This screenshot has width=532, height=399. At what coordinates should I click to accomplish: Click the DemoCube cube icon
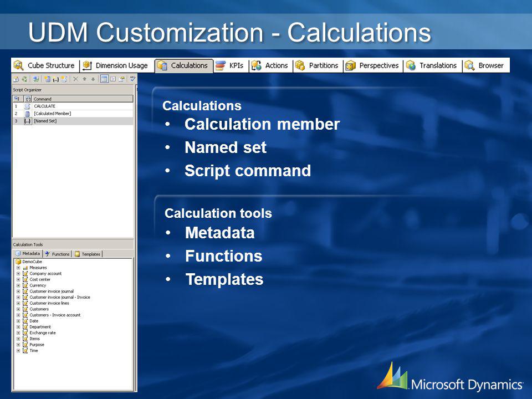pyautogui.click(x=18, y=262)
